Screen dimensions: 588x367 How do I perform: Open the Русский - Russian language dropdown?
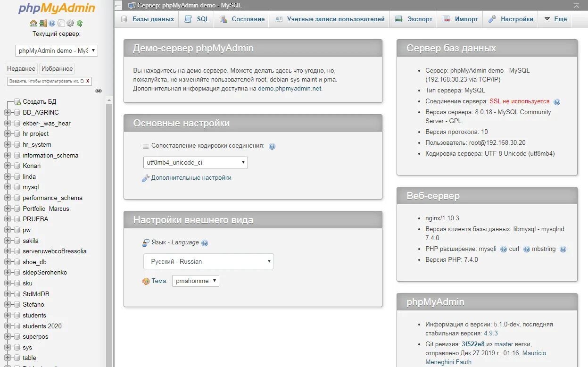click(208, 261)
